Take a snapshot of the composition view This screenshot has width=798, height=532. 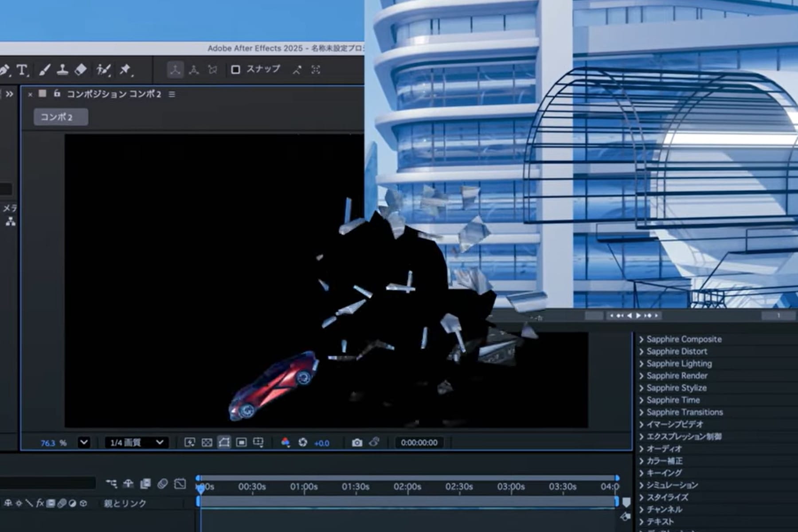click(357, 442)
